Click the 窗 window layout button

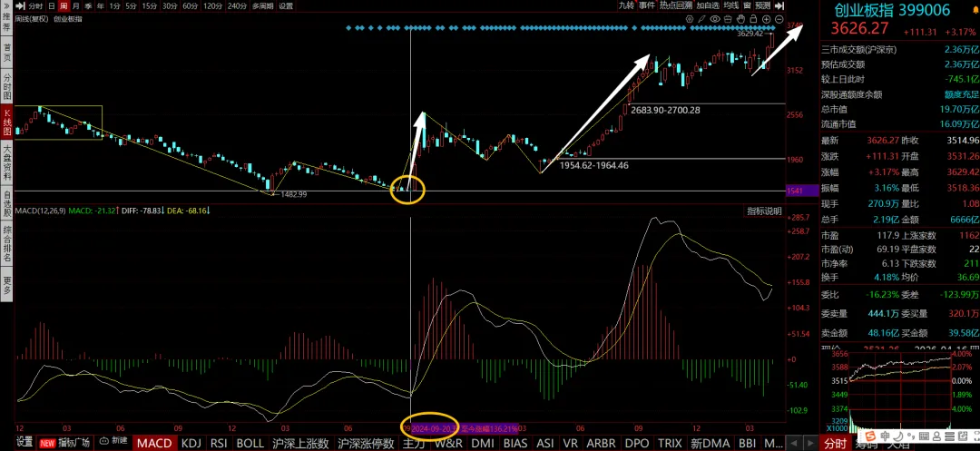pos(747,5)
